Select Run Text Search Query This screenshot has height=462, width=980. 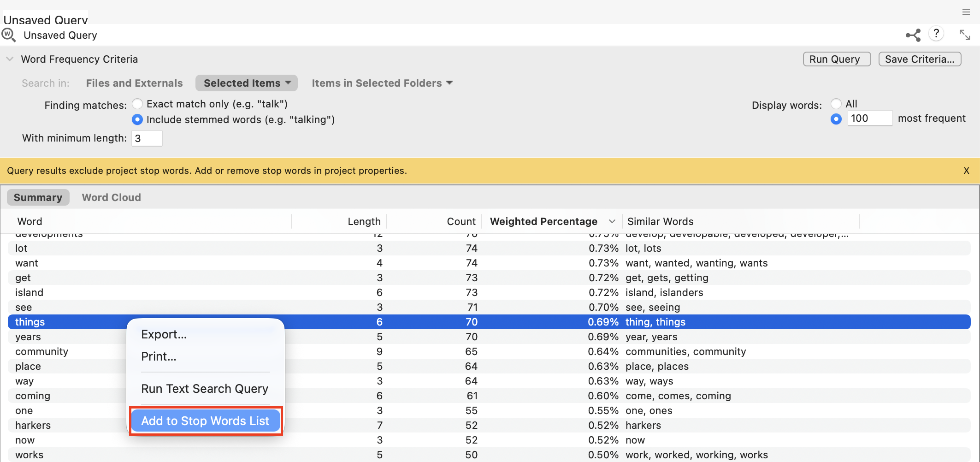click(206, 389)
